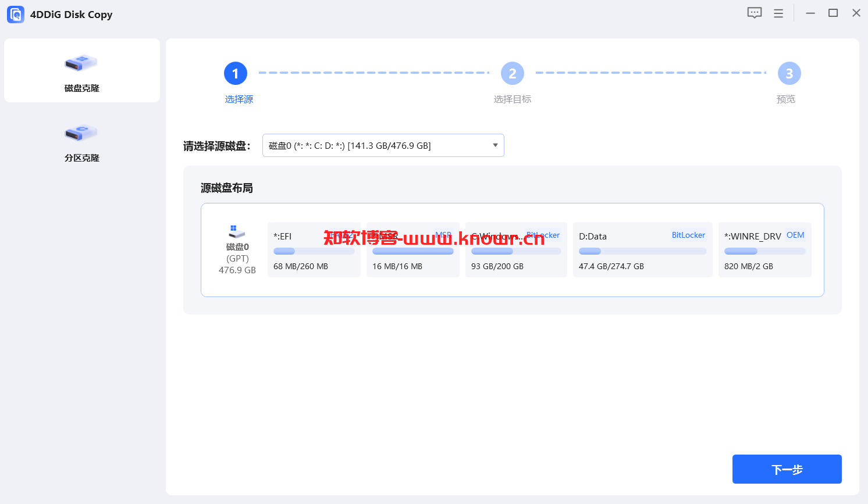Click the BitLocker tag on D:Data
This screenshot has height=504, width=868.
(x=688, y=235)
